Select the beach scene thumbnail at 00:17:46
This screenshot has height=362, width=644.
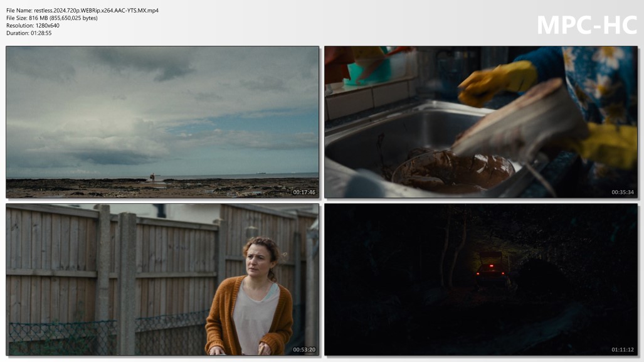[x=162, y=122]
